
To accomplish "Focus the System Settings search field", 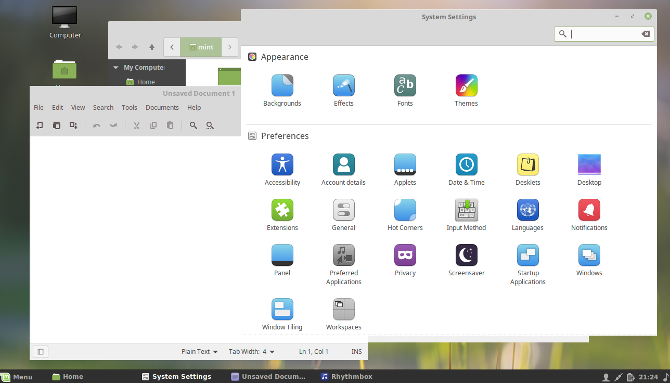I will coord(604,34).
